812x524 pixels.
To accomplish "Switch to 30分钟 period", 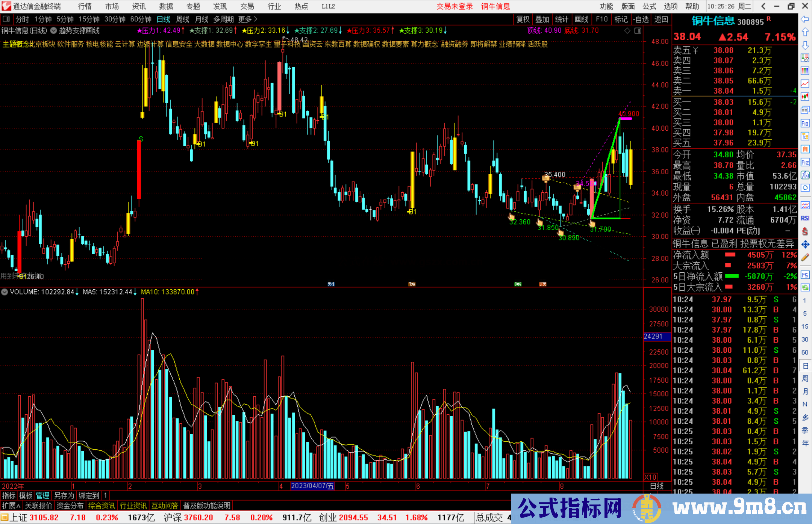I will click(x=115, y=19).
